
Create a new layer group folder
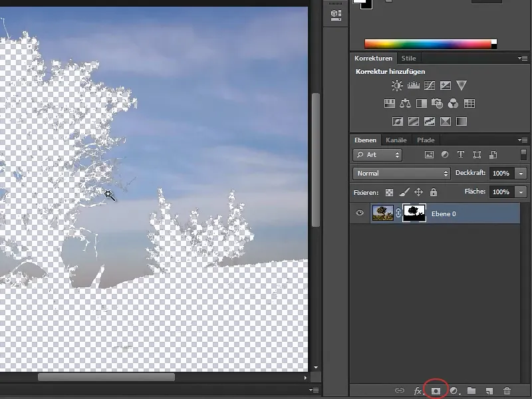point(471,390)
